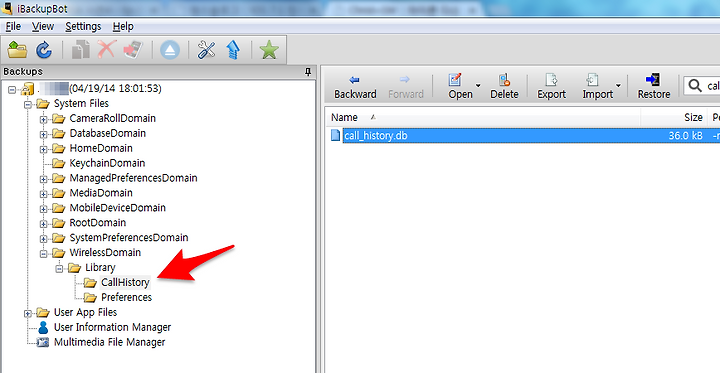The height and width of the screenshot is (373, 720).
Task: Collapse the WirelessDomain folder
Action: [43, 254]
